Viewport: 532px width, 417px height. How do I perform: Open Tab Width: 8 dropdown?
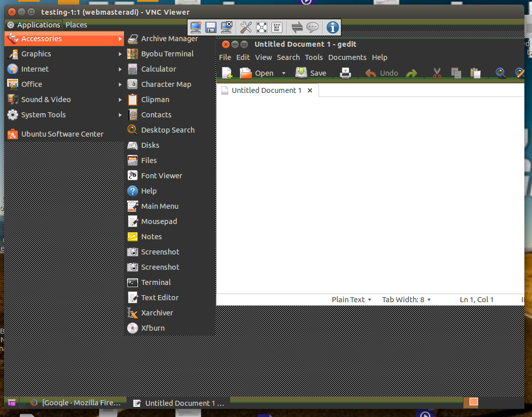[406, 300]
